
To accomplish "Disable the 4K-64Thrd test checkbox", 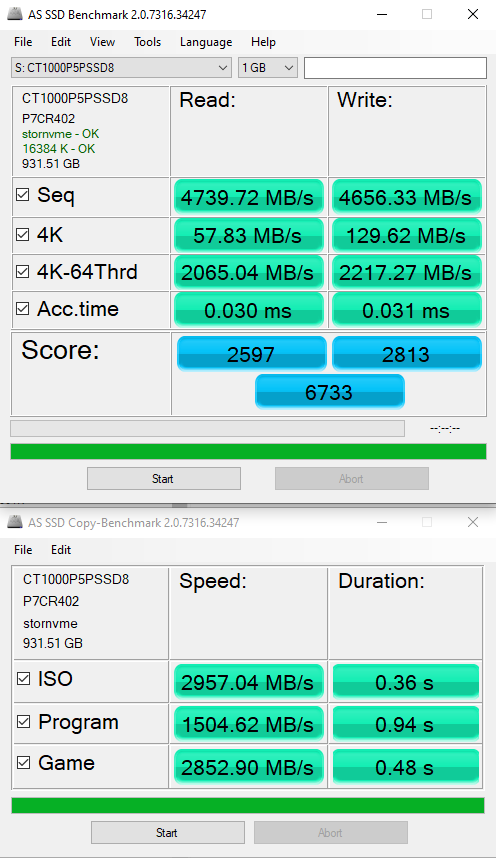I will click(x=22, y=271).
